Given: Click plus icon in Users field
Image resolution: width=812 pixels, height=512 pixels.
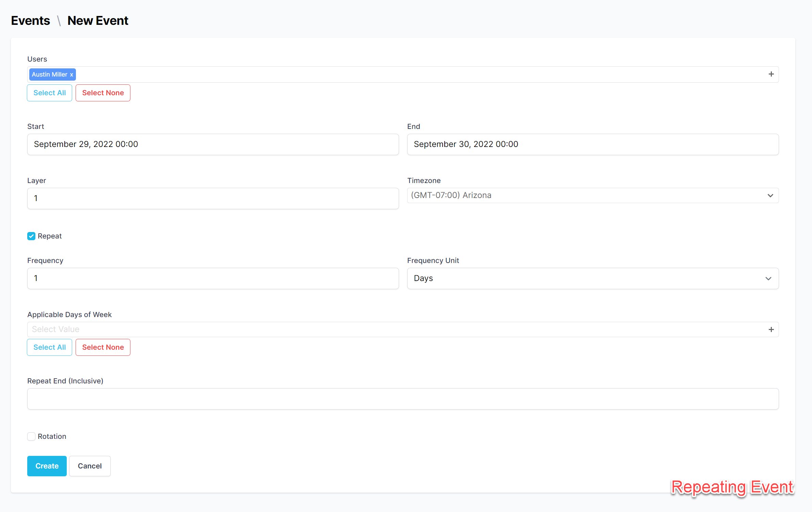Looking at the screenshot, I should (x=771, y=74).
